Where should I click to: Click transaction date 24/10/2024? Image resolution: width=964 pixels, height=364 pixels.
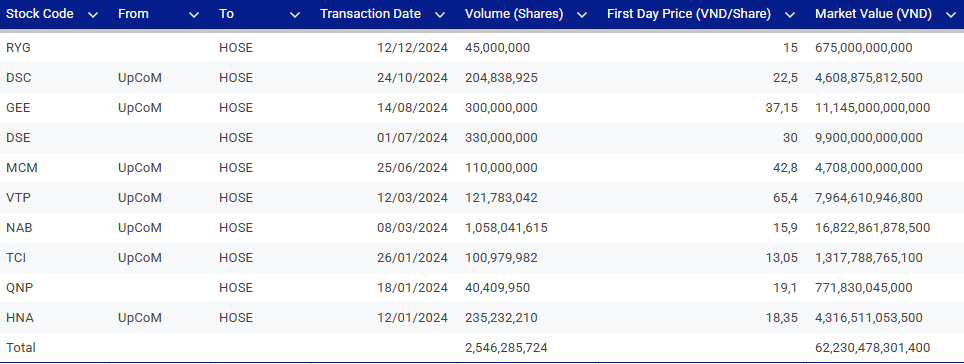(x=413, y=78)
